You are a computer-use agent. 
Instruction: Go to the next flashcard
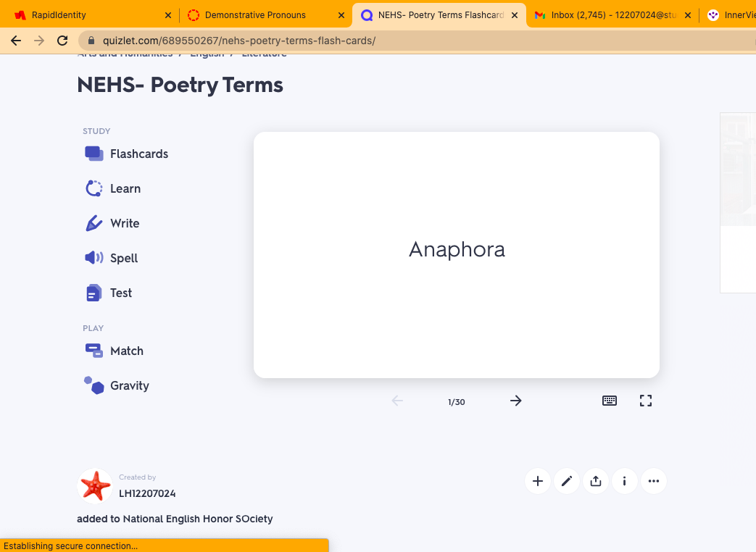pyautogui.click(x=516, y=401)
